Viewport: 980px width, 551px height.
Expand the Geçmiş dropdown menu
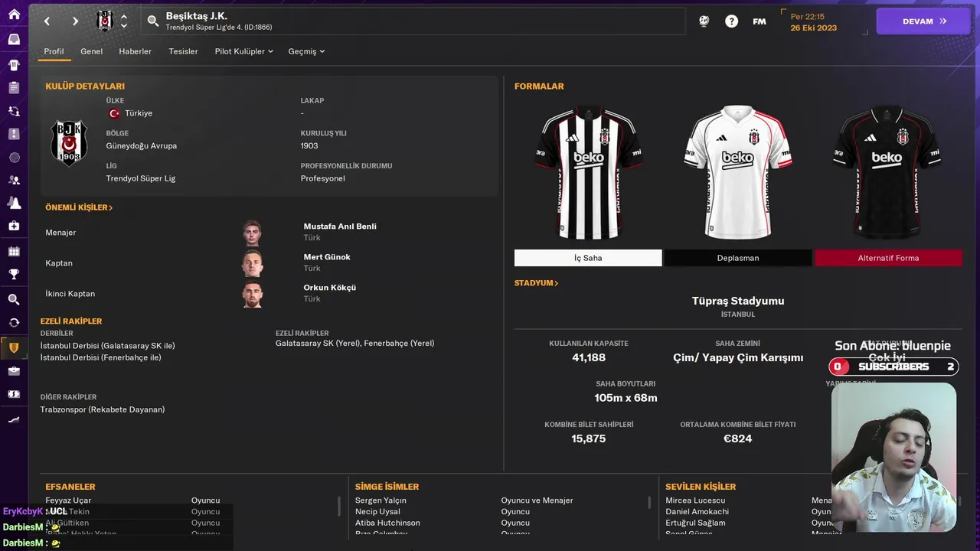pyautogui.click(x=306, y=51)
